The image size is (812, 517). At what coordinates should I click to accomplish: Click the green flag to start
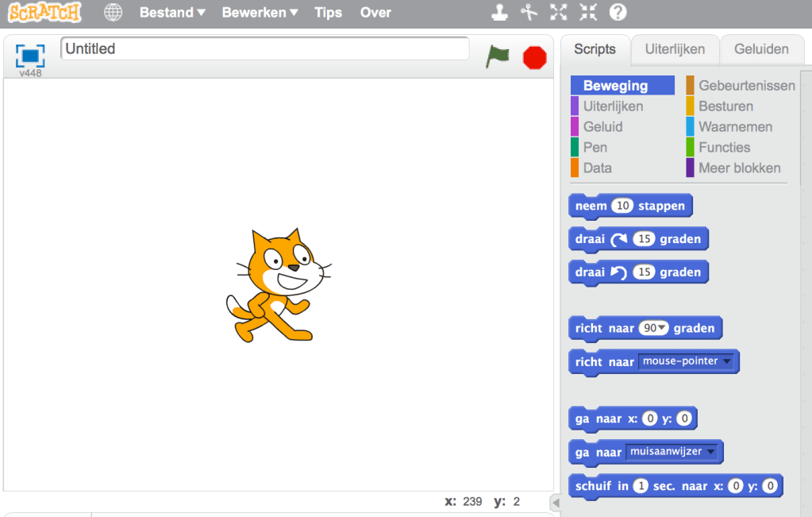pyautogui.click(x=498, y=56)
